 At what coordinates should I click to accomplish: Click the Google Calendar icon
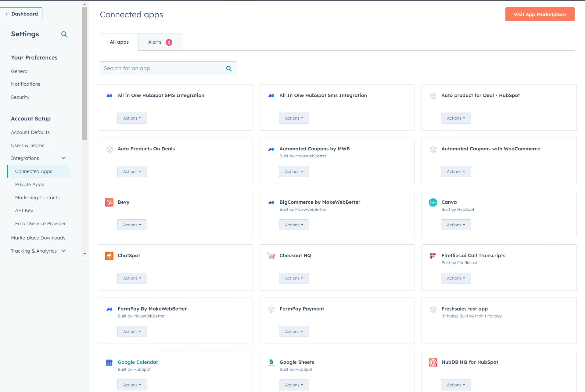point(109,363)
